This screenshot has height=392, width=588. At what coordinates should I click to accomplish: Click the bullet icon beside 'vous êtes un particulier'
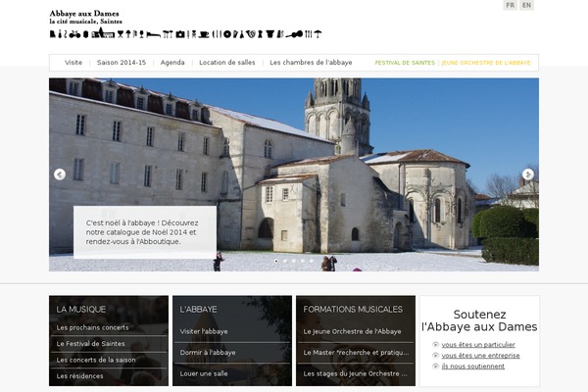(435, 344)
